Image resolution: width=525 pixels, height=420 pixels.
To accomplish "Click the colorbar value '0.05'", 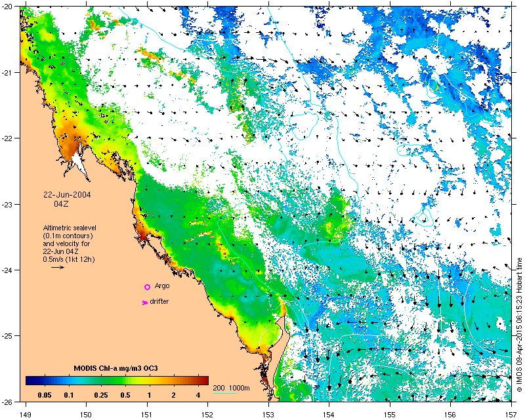I will [45, 395].
